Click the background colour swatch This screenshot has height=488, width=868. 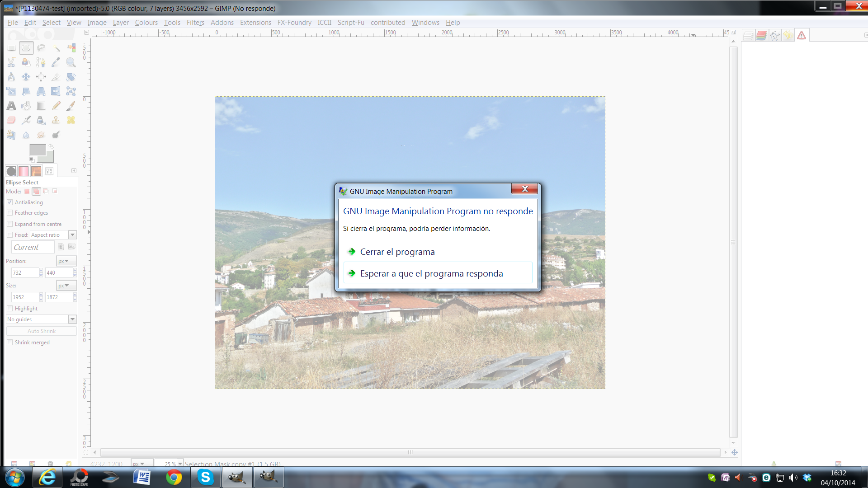49,157
